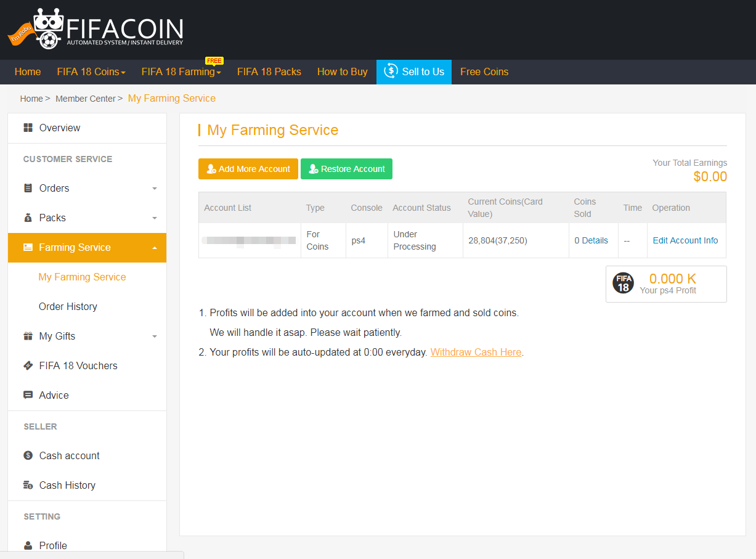Screen dimensions: 756x559
Task: Follow the Withdraw Cash Here link
Action: point(476,352)
